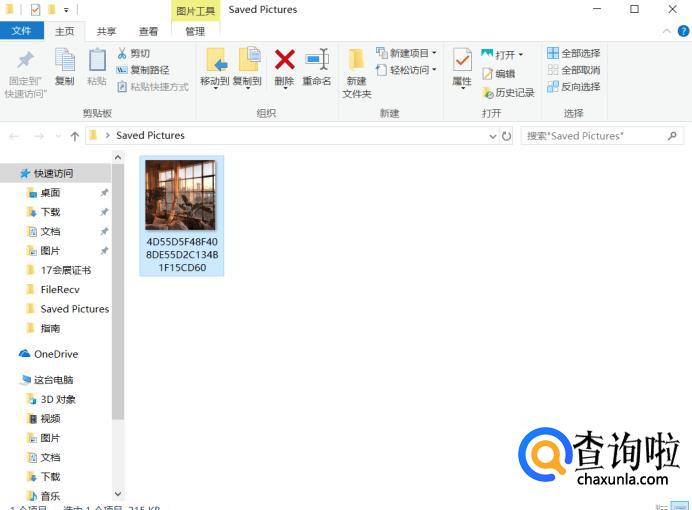Click the sidebar scrollbar up arrow
Screen dimensions: 692x510
coord(118,157)
